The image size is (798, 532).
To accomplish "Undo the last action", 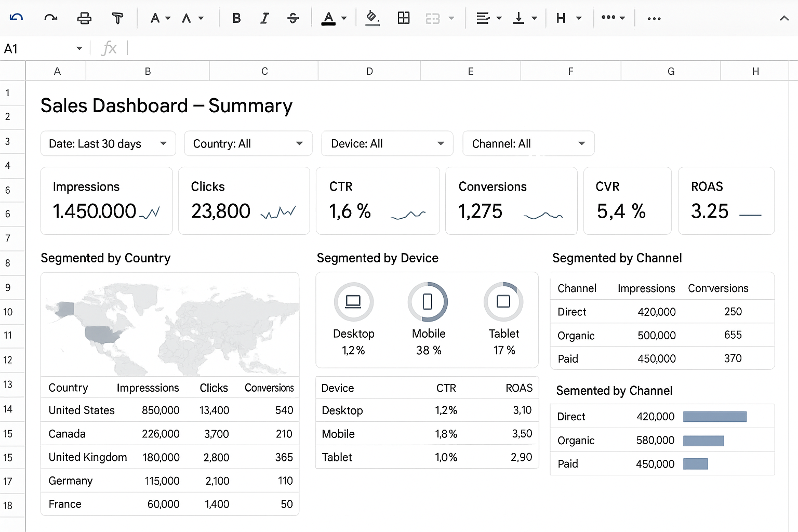I will pos(16,17).
